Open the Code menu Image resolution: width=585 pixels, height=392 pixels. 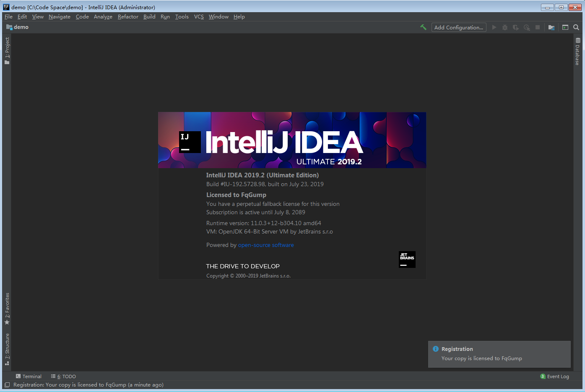pyautogui.click(x=82, y=17)
